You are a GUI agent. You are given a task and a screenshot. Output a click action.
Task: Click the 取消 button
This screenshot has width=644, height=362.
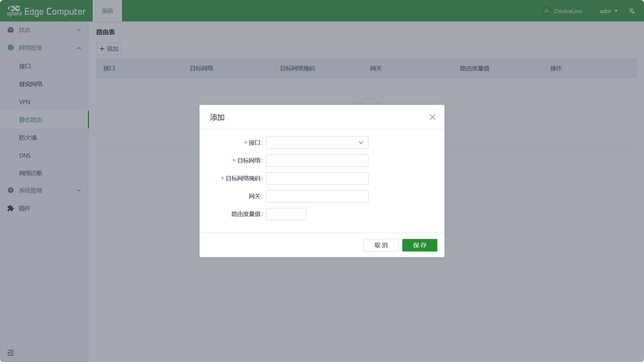(x=381, y=245)
